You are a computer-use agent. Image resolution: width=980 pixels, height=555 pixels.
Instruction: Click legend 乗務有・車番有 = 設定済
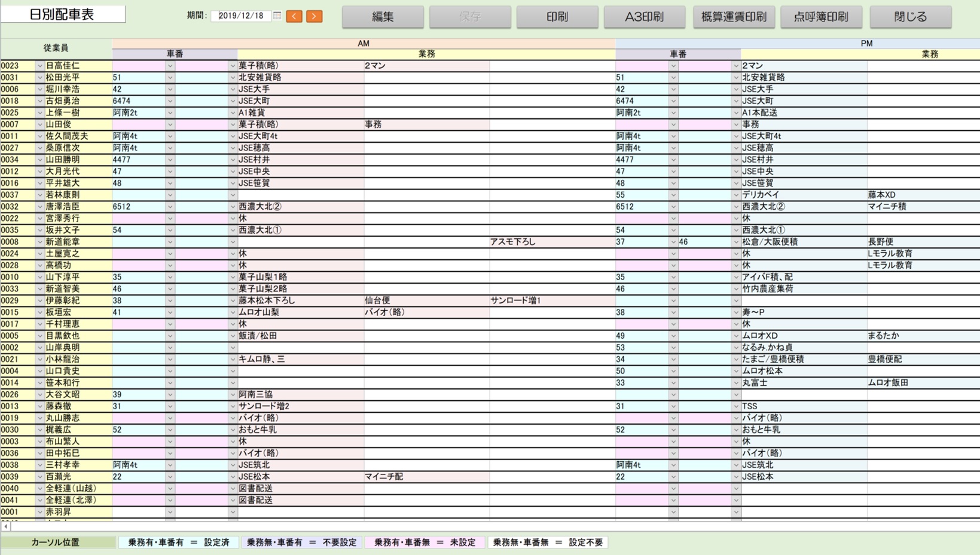[x=179, y=542]
